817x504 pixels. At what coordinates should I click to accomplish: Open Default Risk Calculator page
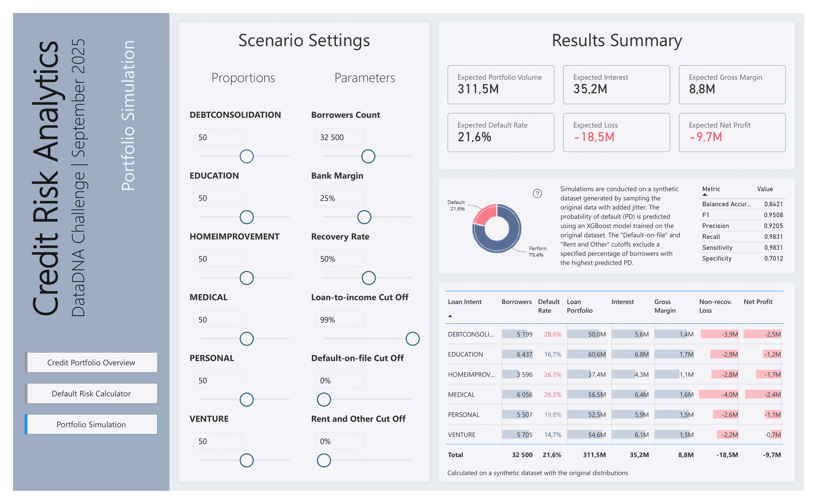click(91, 393)
